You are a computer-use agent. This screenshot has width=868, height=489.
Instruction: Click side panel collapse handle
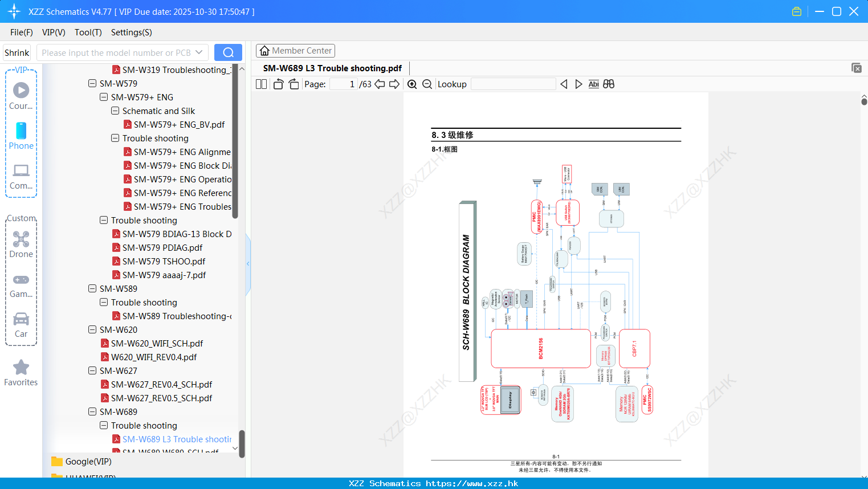pyautogui.click(x=248, y=264)
